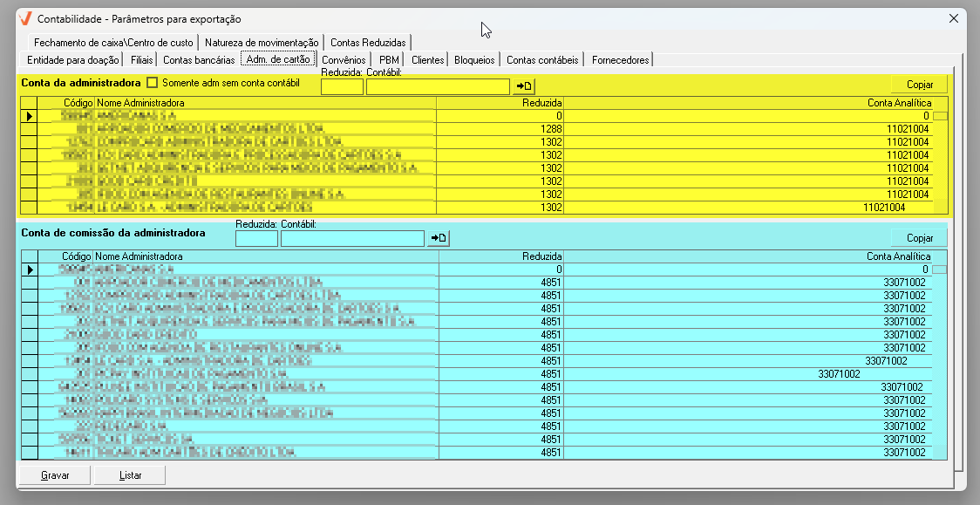
Task: Click the Listar button
Action: 130,475
